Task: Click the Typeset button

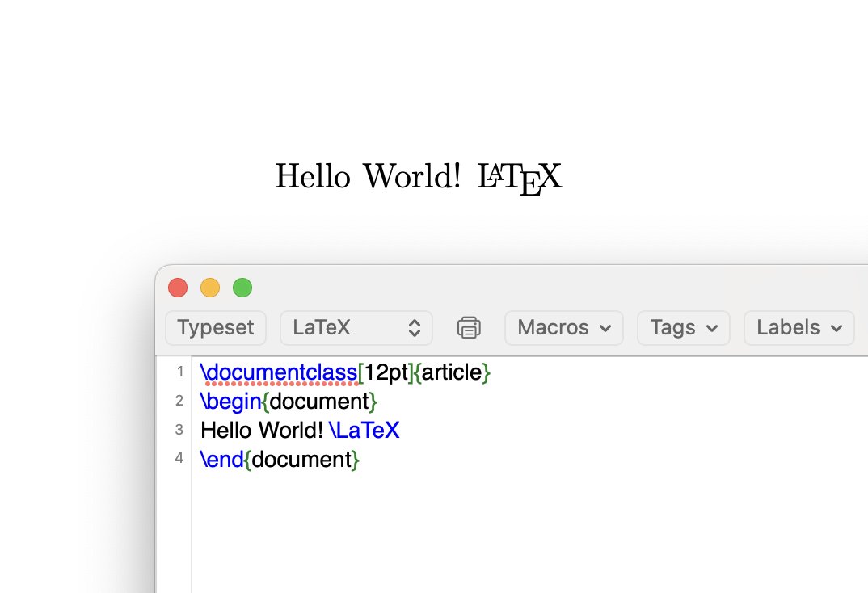Action: (216, 327)
